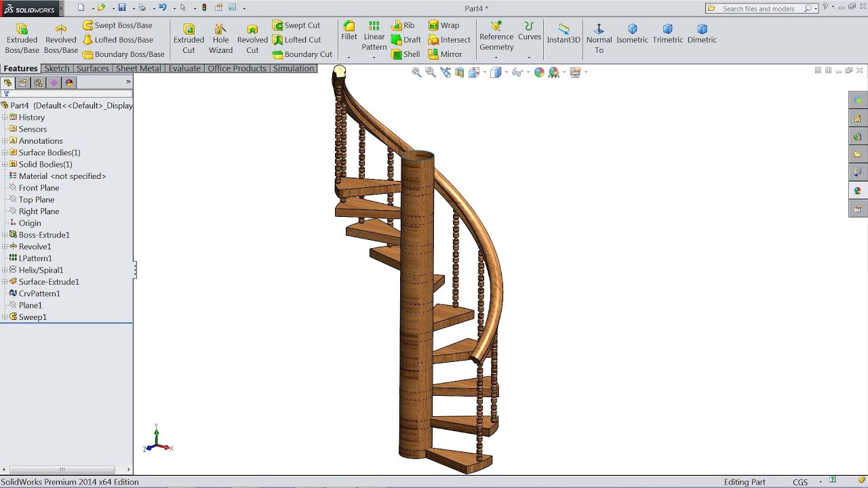Open the Reference Geometry dropdown
The image size is (868, 488).
pos(496,58)
